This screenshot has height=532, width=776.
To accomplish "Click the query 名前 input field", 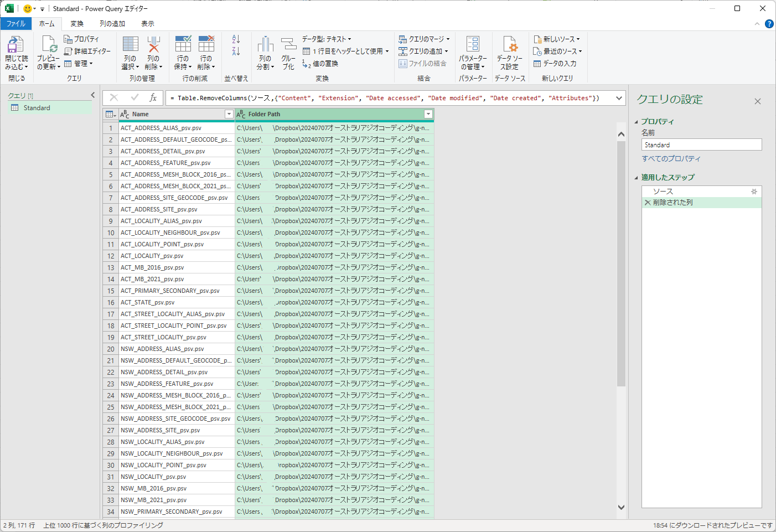I will pos(701,145).
